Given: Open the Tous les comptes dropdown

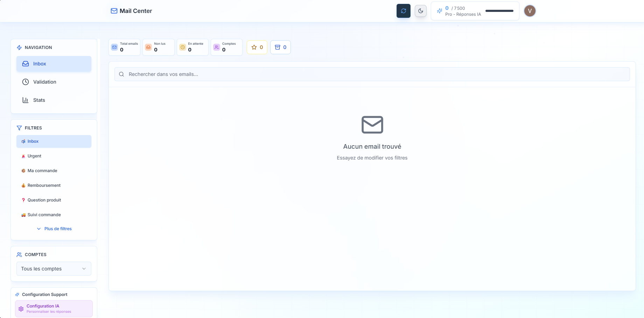Looking at the screenshot, I should (54, 269).
